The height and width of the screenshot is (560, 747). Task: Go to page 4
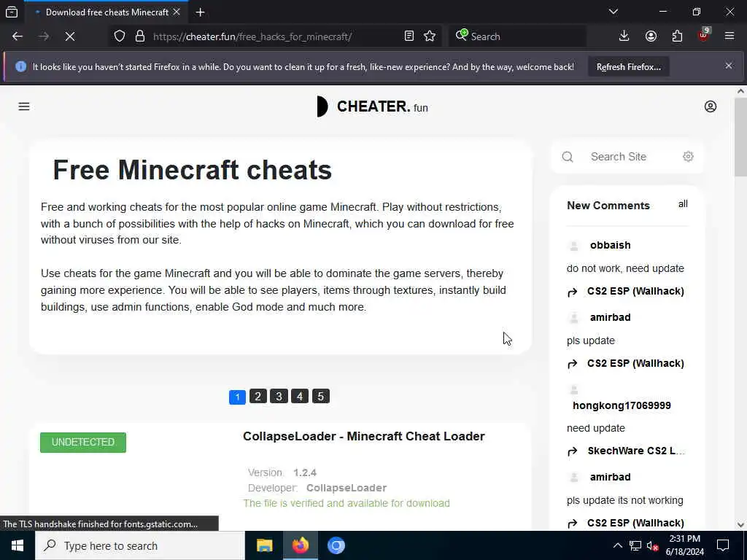[x=300, y=396]
